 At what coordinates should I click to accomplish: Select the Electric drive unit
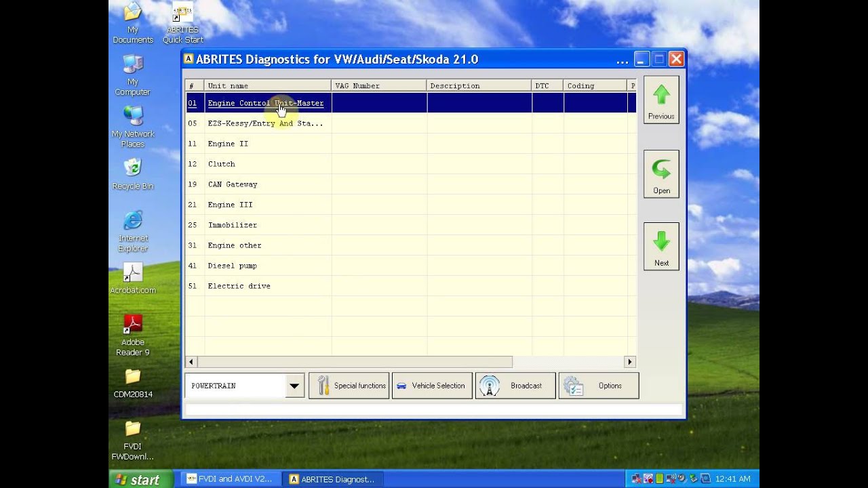tap(410, 286)
